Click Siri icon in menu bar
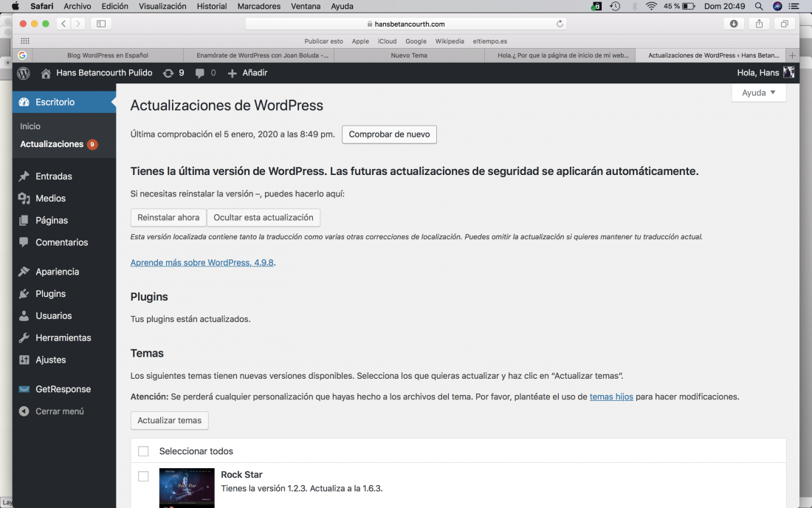812x508 pixels. (x=777, y=6)
